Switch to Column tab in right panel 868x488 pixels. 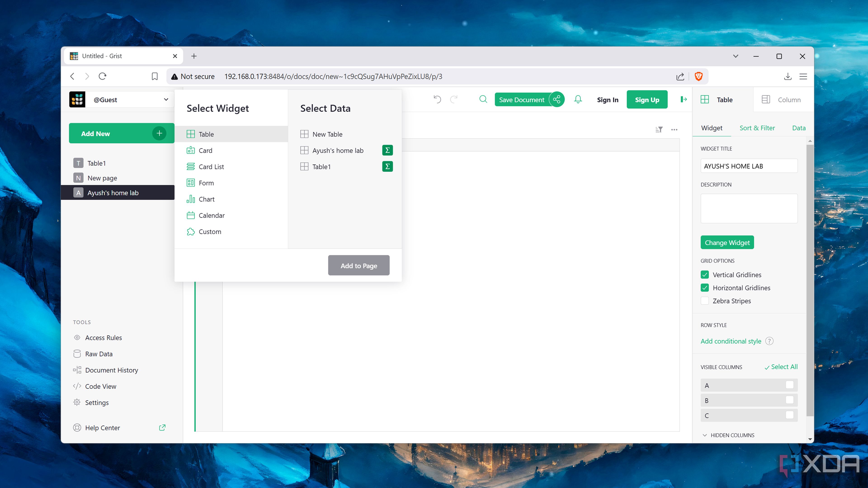point(783,100)
